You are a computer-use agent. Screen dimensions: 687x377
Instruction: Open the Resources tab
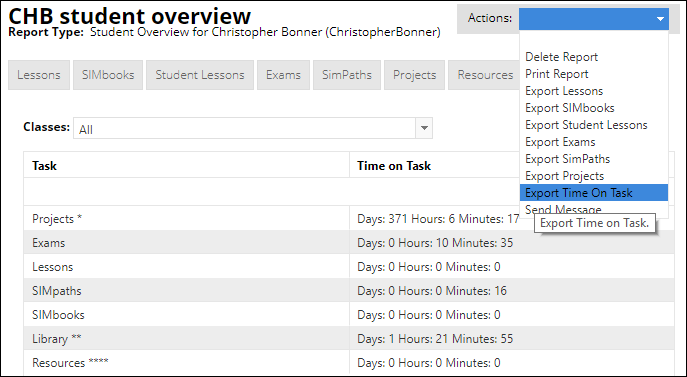click(485, 75)
